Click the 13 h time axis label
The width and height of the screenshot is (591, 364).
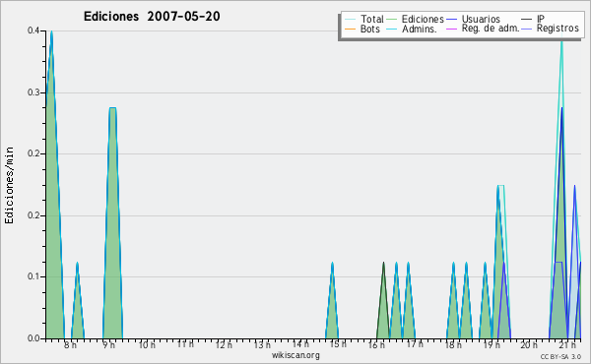[x=262, y=344]
